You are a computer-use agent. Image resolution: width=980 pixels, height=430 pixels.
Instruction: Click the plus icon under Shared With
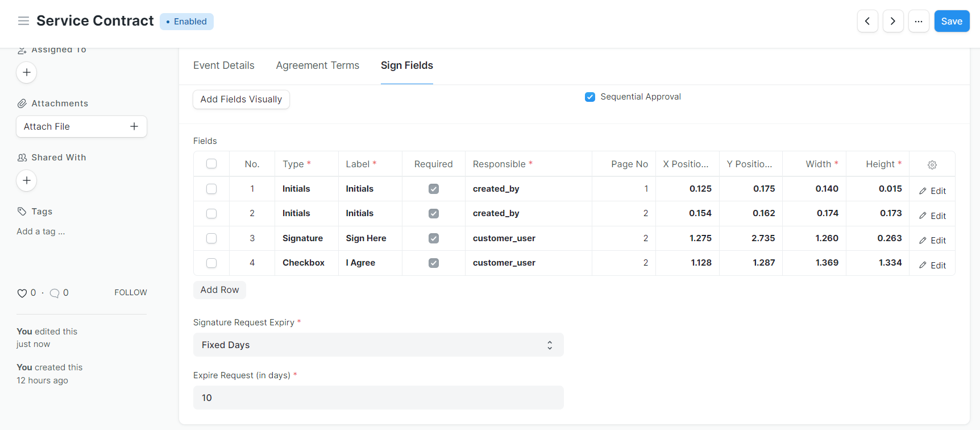[27, 180]
